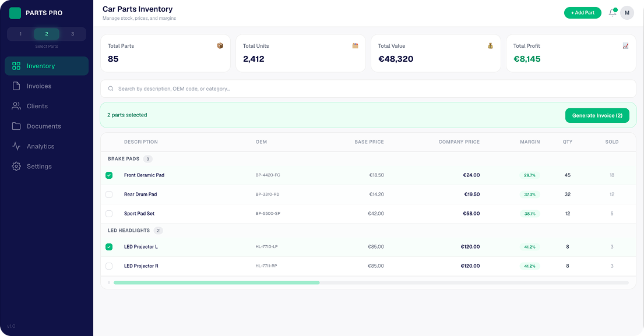Open Invoices in the sidebar

[47, 86]
